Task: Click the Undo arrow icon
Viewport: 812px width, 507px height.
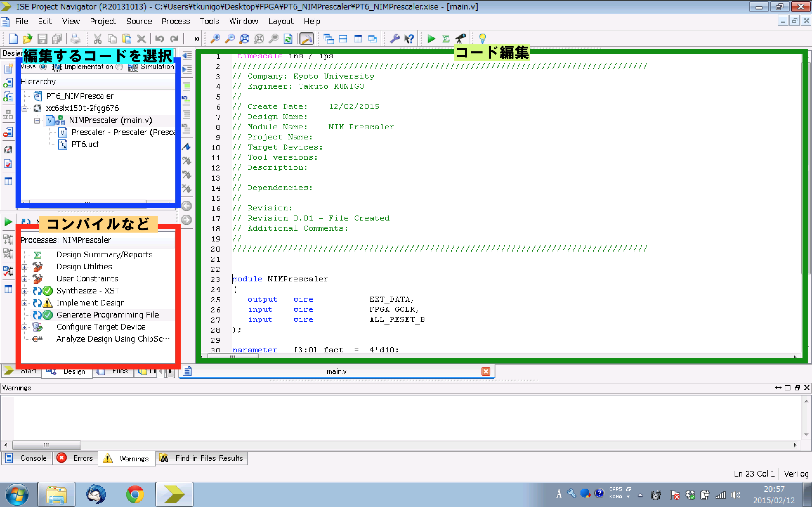Action: click(x=159, y=39)
